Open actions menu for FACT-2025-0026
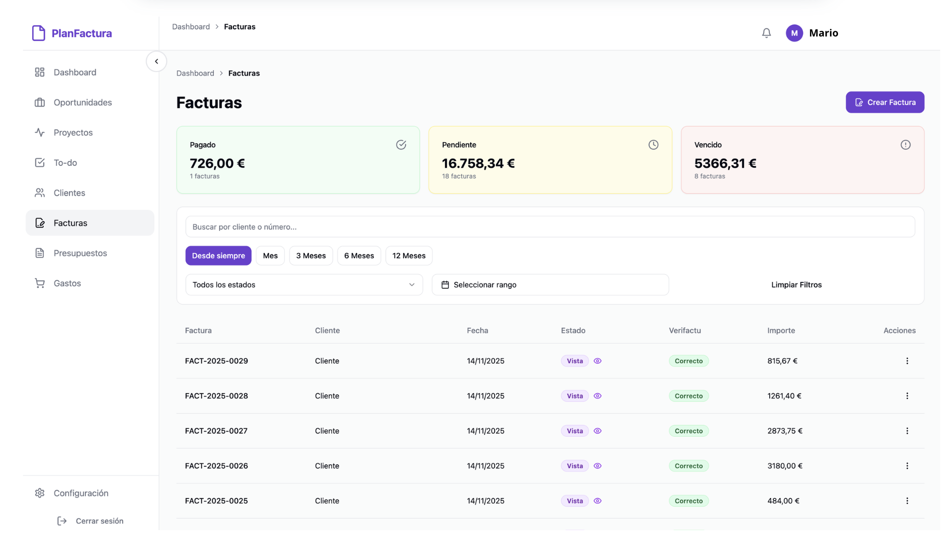Viewport: 947px width, 560px height. pos(907,466)
